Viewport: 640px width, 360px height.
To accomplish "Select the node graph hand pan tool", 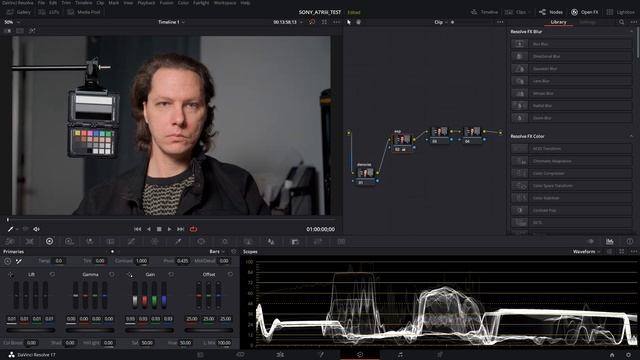I will [359, 22].
